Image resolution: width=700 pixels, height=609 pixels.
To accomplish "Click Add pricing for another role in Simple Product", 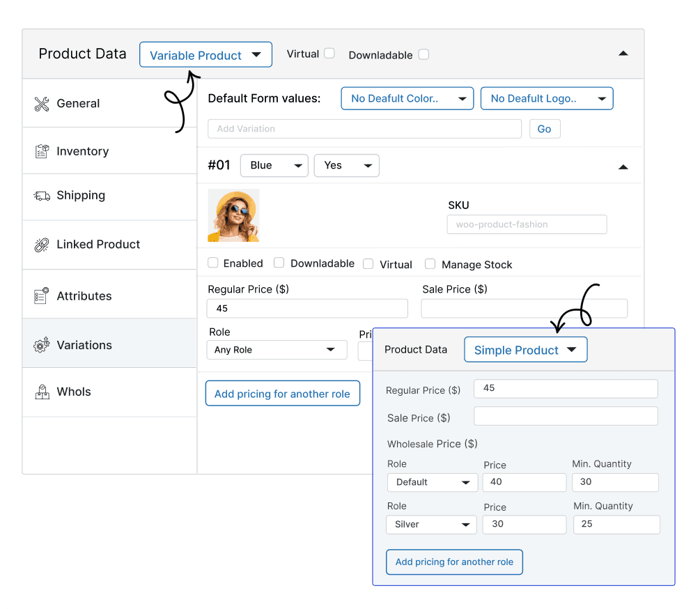I will [454, 562].
